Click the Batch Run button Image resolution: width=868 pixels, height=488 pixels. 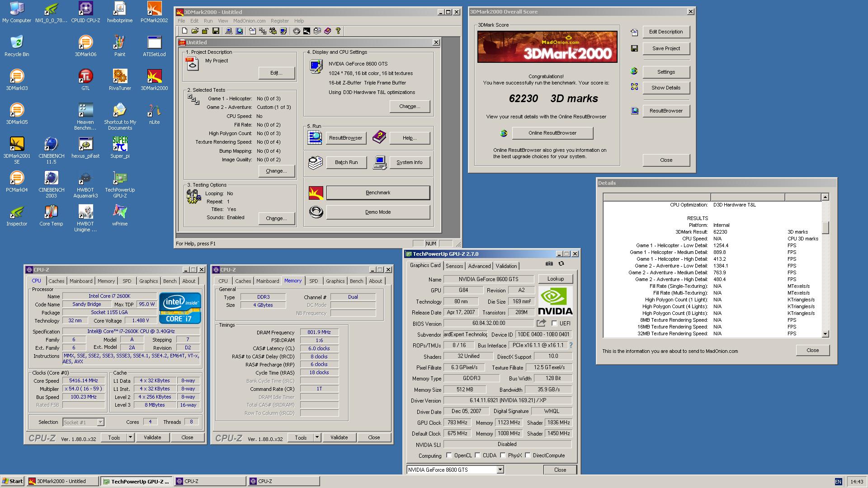pos(346,163)
